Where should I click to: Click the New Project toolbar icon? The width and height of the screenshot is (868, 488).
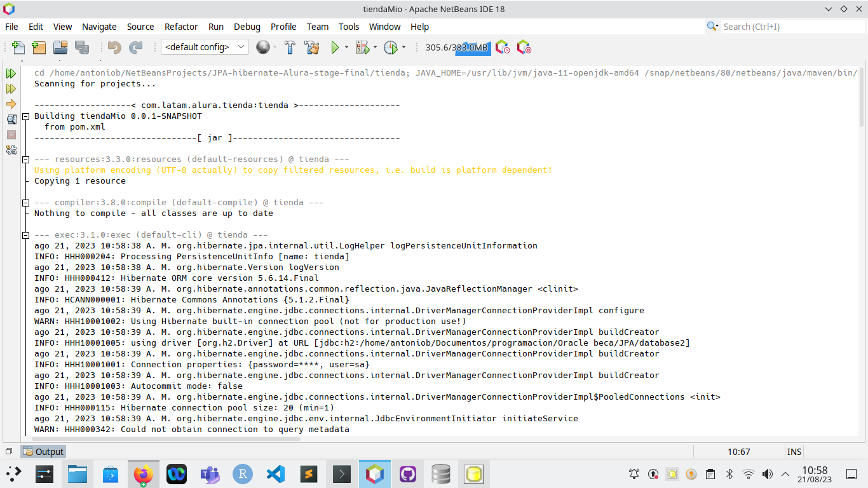(x=39, y=47)
